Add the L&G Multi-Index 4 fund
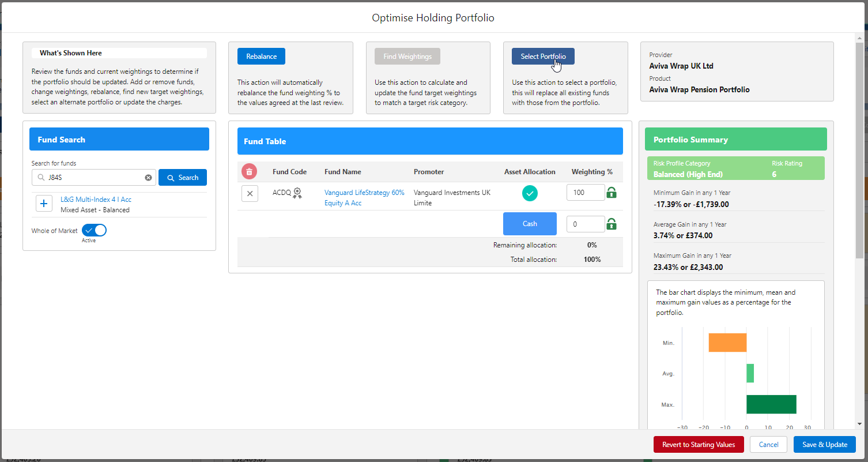868x462 pixels. click(44, 204)
